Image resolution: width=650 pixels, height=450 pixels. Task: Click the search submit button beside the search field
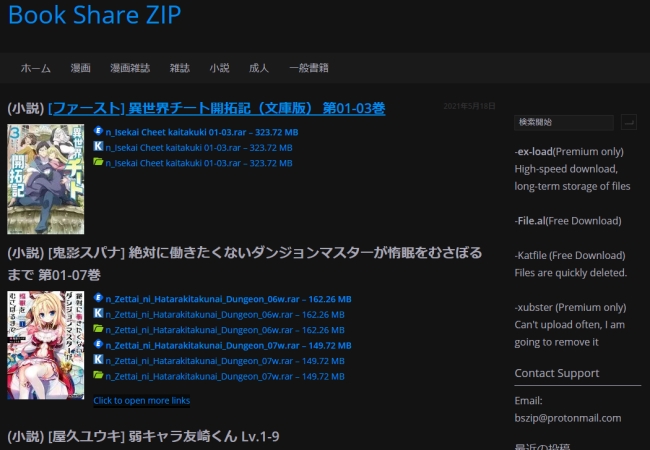point(629,122)
